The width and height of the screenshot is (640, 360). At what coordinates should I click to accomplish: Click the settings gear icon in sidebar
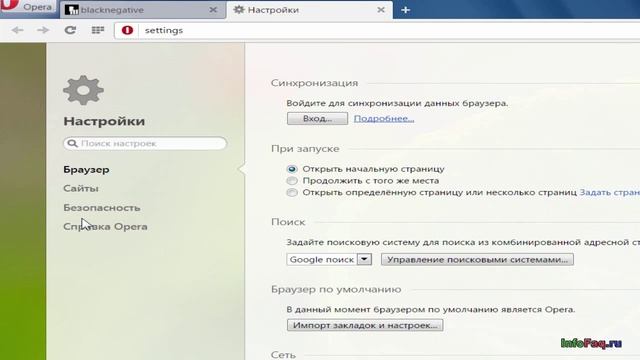[83, 90]
